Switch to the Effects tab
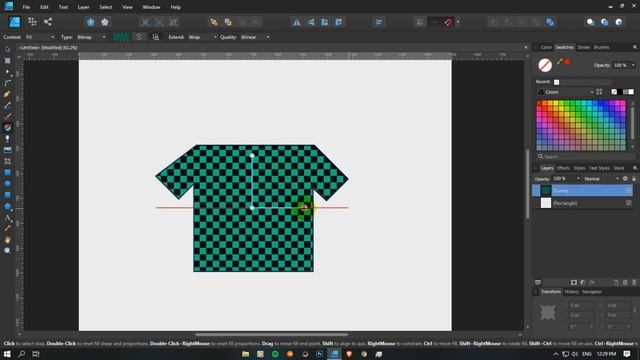 [x=563, y=168]
